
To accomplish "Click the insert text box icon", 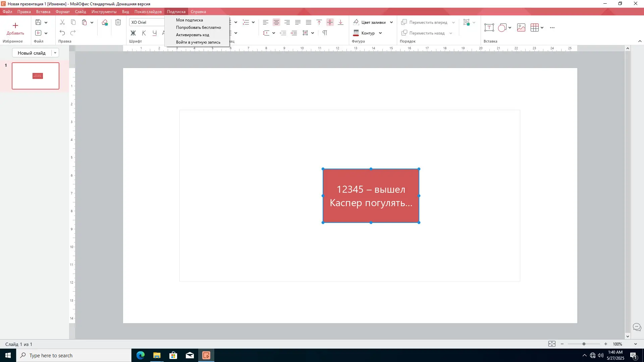I will 489,27.
